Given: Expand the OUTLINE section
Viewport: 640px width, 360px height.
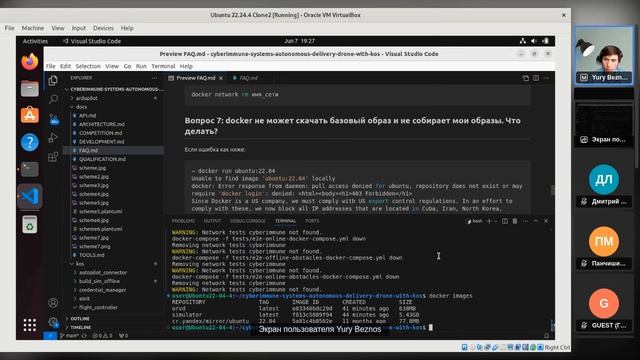Looking at the screenshot, I should click(x=80, y=319).
